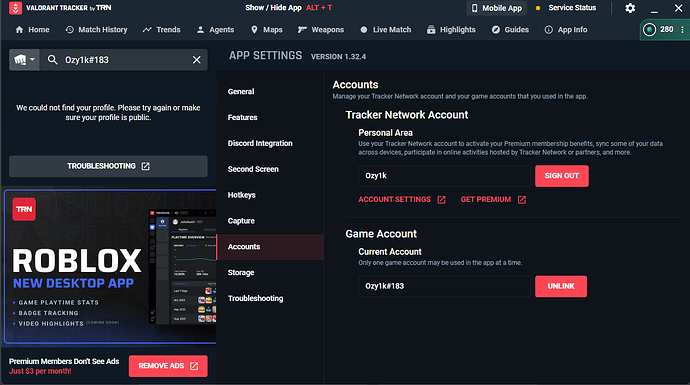690x385 pixels.
Task: Click the Highlights camera icon
Action: 431,29
